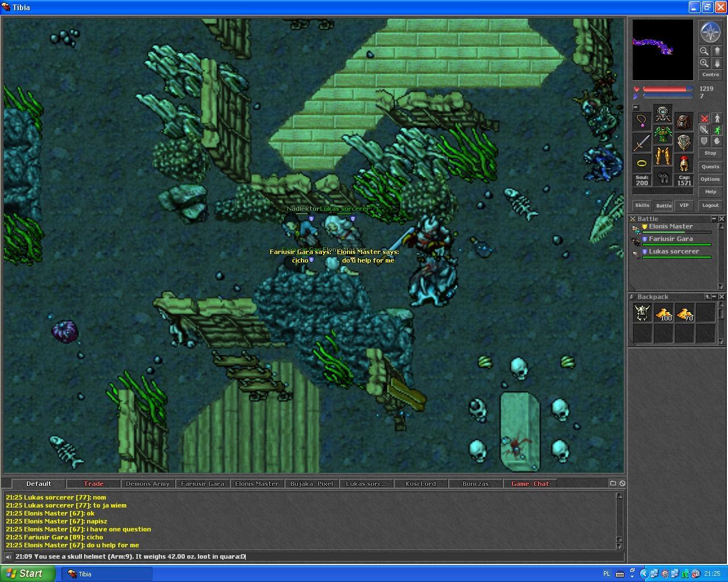This screenshot has height=582, width=728.
Task: Toggle the VIP window
Action: click(684, 205)
